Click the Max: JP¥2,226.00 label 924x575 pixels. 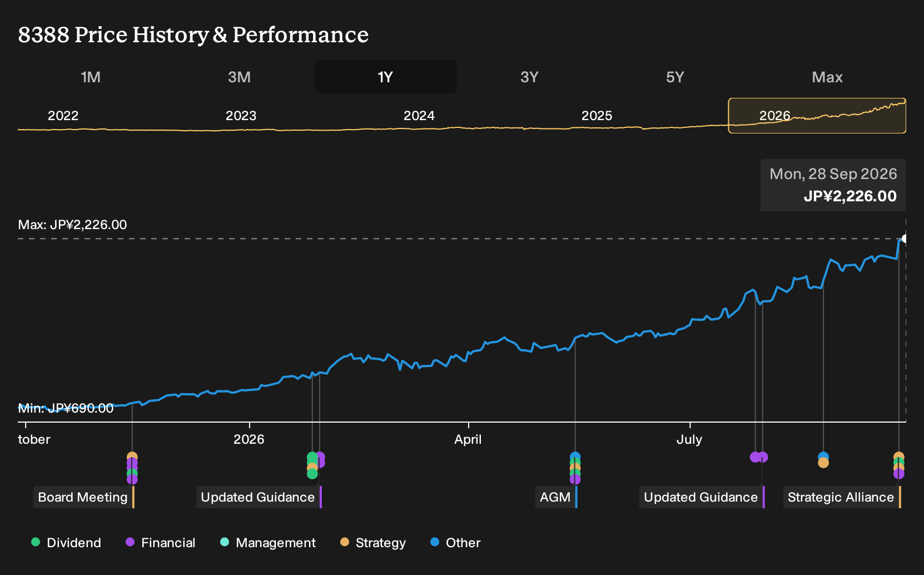click(x=72, y=225)
